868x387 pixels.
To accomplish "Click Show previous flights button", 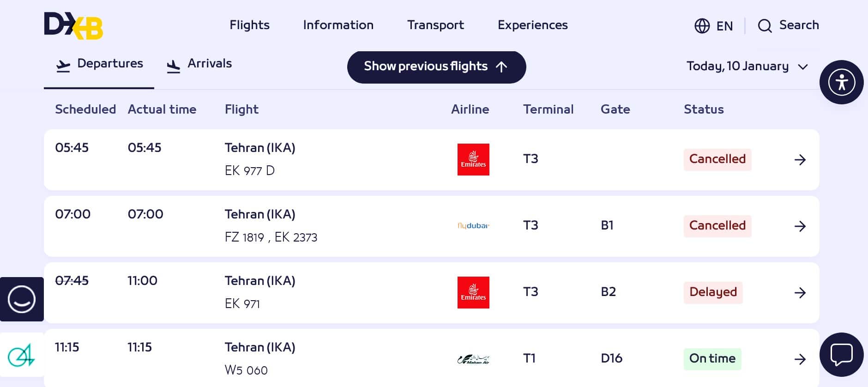I will pyautogui.click(x=436, y=67).
